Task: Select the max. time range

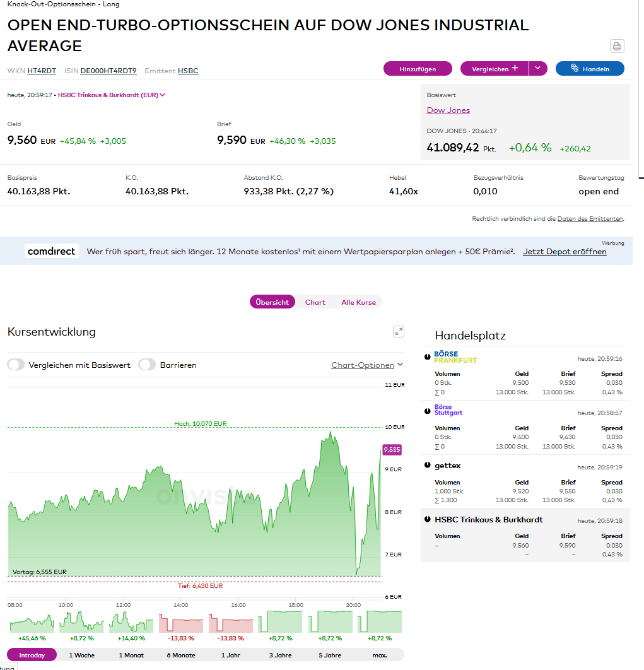Action: point(380,655)
